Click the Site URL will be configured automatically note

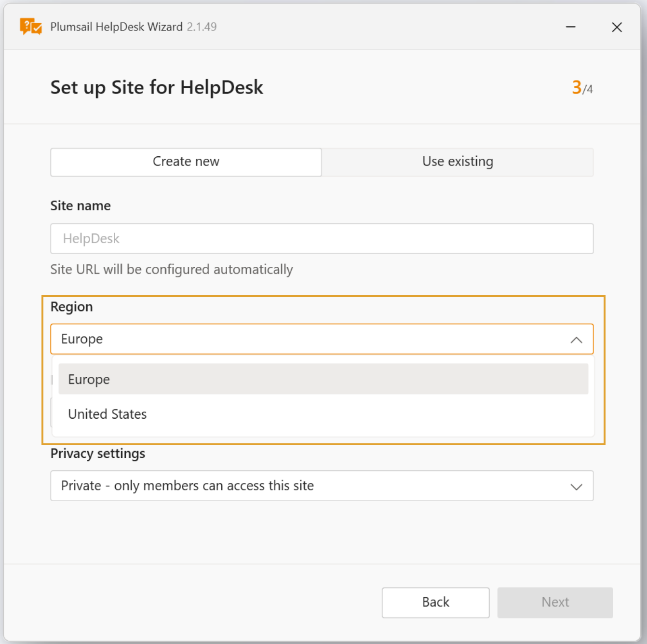172,269
